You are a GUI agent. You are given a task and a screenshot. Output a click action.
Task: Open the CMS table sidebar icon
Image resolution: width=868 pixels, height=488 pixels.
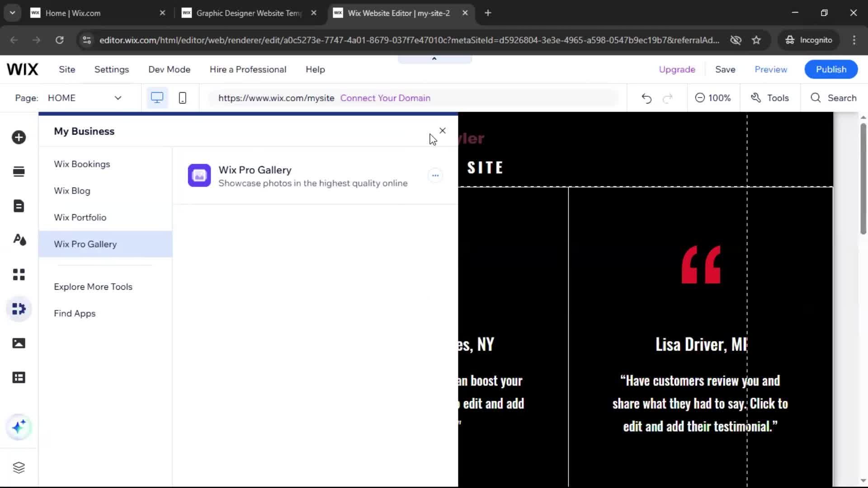19,378
